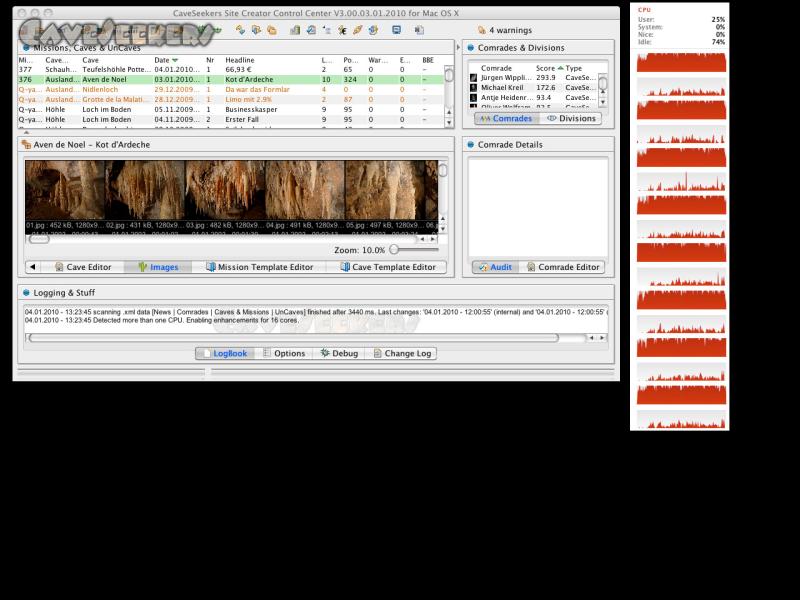Click the first cave image thumbnail 01.jpg
The image size is (800, 600).
click(x=64, y=190)
